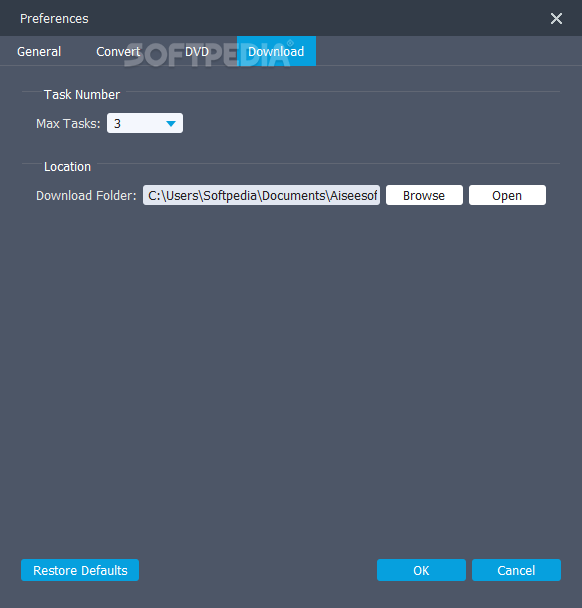Select the DVD tab
Image resolution: width=582 pixels, height=608 pixels.
(x=197, y=51)
